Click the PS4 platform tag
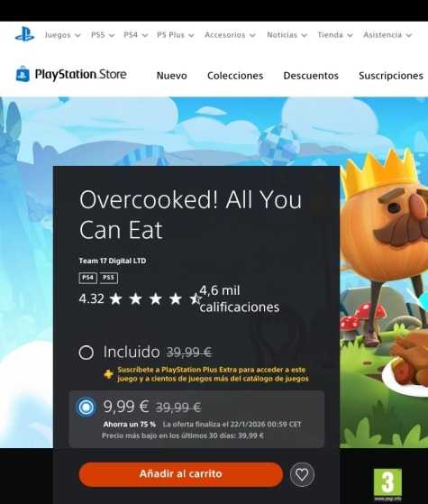Viewport: 428px width, 504px height. 87,278
